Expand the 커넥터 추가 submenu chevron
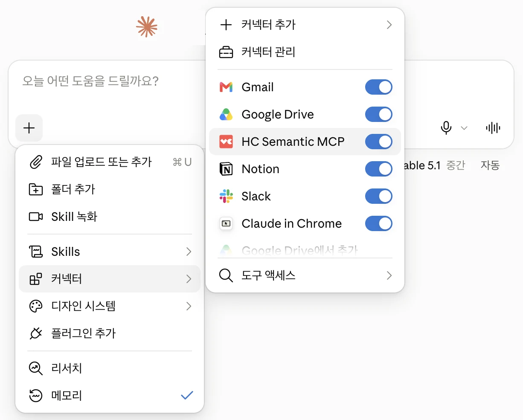Viewport: 523px width, 420px height. [389, 25]
